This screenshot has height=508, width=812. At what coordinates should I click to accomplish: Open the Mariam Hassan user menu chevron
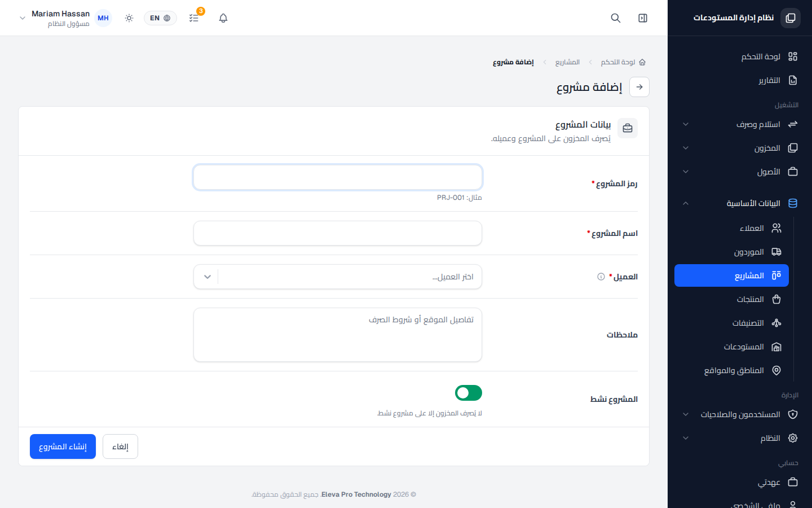click(23, 18)
